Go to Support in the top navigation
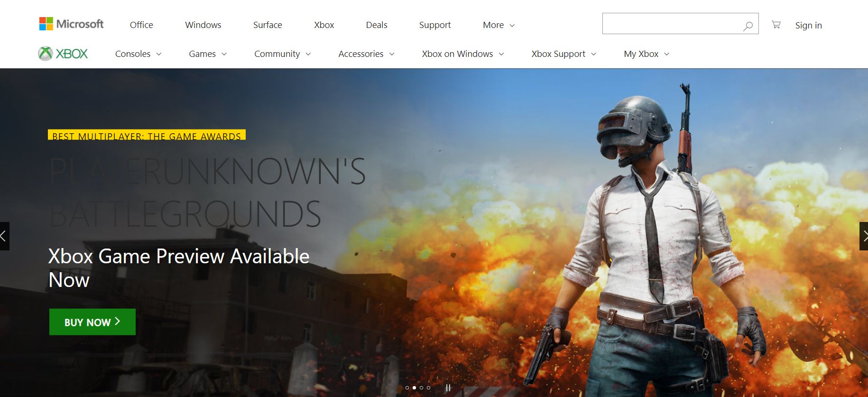868x397 pixels. click(435, 25)
